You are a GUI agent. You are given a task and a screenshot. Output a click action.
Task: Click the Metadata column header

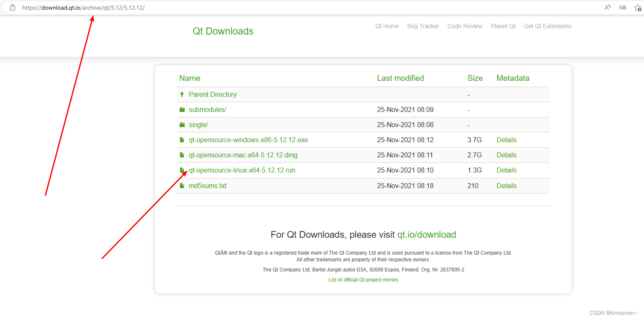(x=513, y=78)
